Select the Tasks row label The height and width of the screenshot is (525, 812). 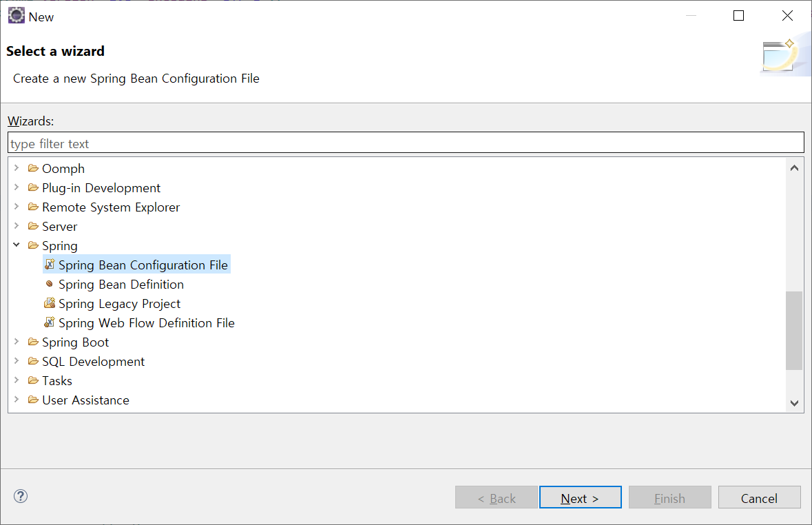[x=57, y=380]
